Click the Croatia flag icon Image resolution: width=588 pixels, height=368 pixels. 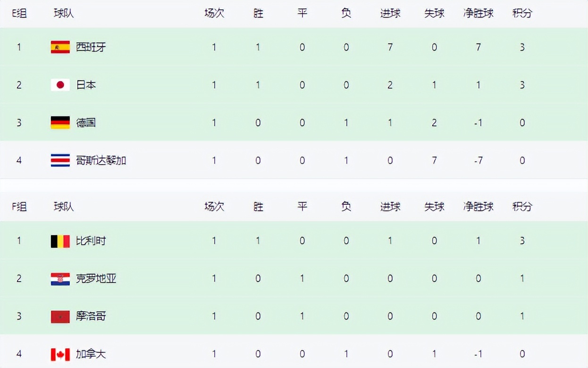60,279
